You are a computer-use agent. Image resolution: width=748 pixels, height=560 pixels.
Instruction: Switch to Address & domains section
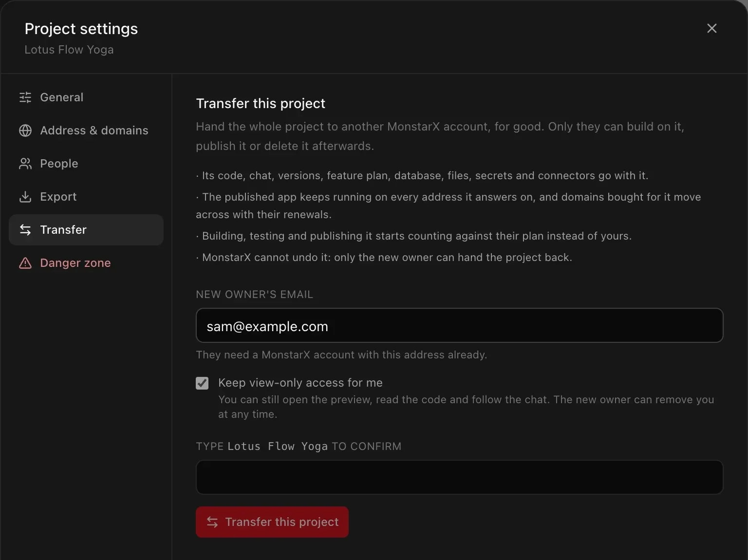86,131
